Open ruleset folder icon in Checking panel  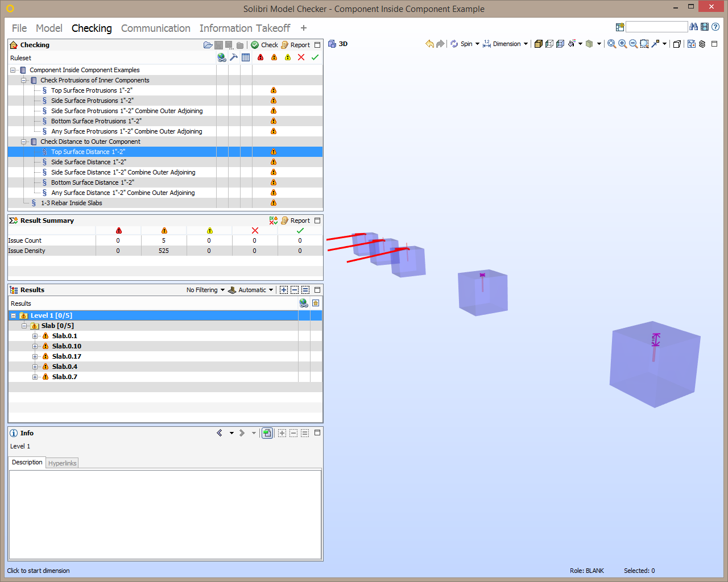coord(208,45)
